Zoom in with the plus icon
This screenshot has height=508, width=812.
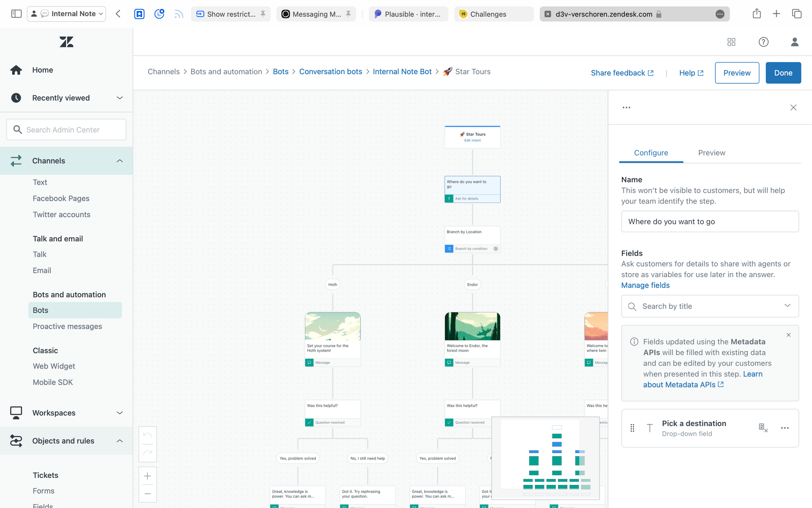[x=147, y=476]
